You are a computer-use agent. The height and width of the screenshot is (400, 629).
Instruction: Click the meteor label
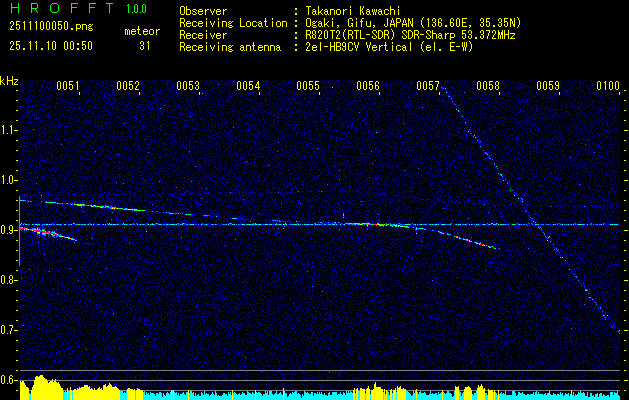click(x=142, y=31)
